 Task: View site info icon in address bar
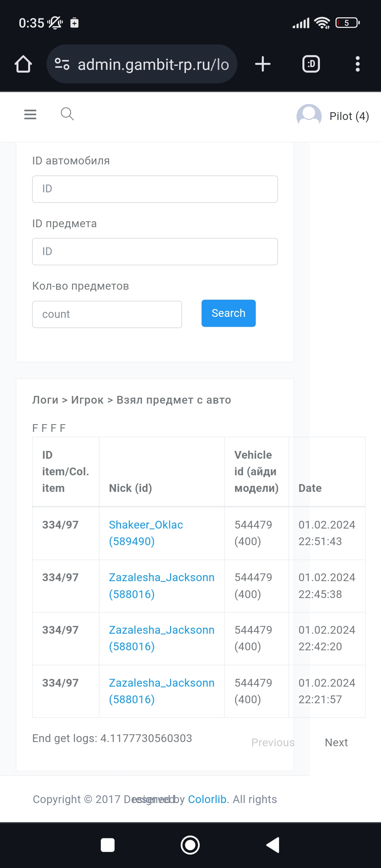click(62, 64)
